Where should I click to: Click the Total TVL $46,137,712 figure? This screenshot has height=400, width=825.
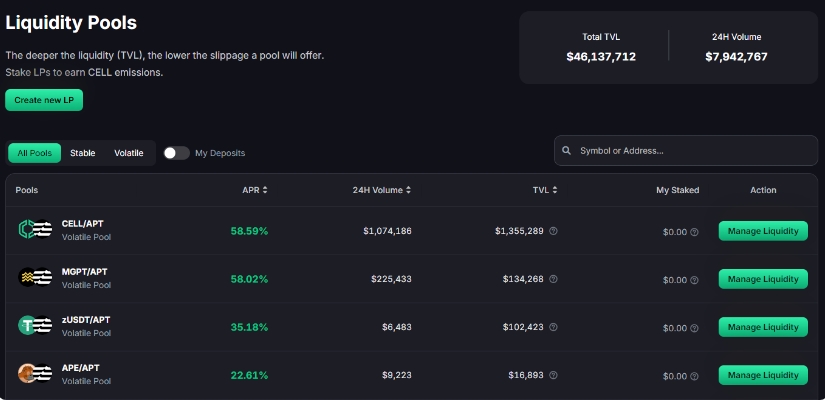click(601, 56)
